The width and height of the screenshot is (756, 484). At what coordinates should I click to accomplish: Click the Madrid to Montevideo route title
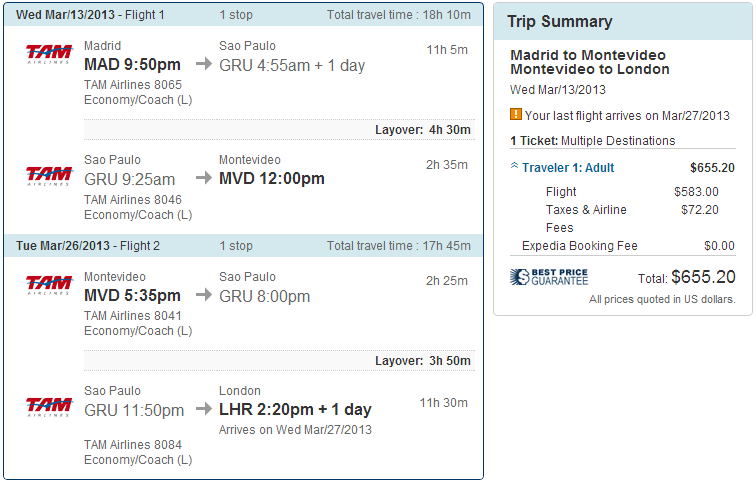pos(587,55)
